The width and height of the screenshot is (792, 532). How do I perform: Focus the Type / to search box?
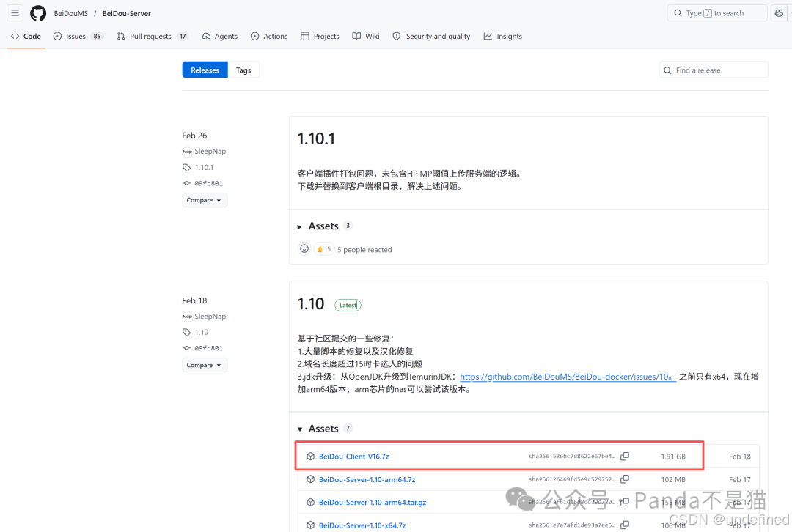[x=717, y=13]
